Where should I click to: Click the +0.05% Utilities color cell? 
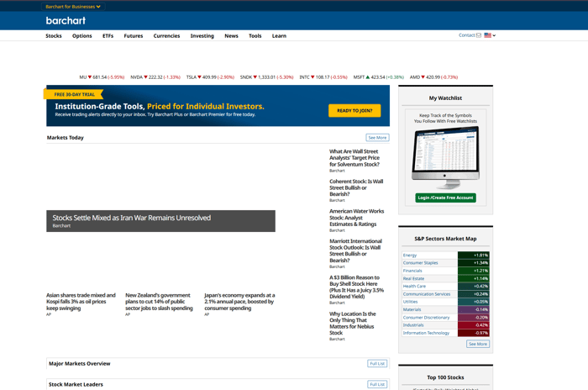click(473, 302)
